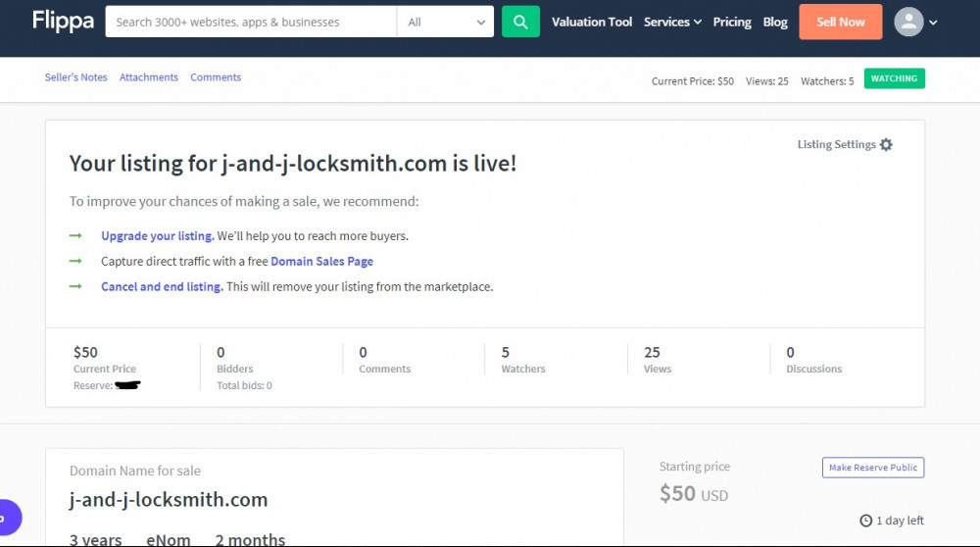
Task: Click the $50 Current Price statistic
Action: [x=105, y=360]
